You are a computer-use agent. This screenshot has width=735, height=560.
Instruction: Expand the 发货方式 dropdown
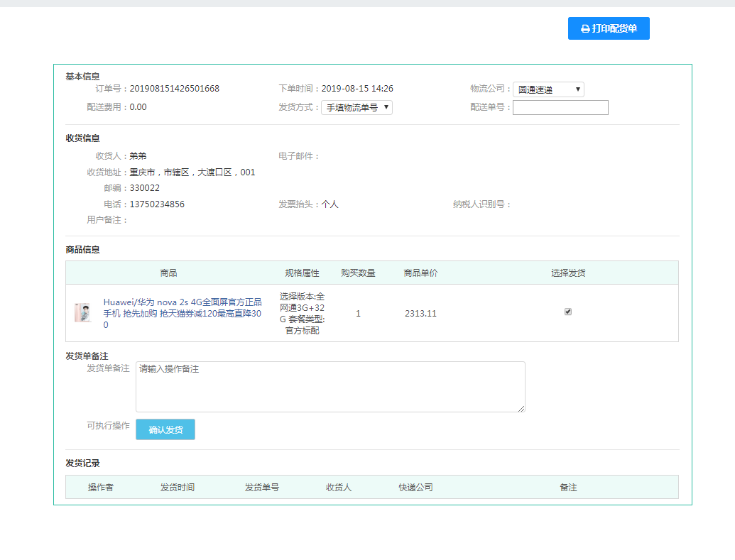click(x=356, y=108)
